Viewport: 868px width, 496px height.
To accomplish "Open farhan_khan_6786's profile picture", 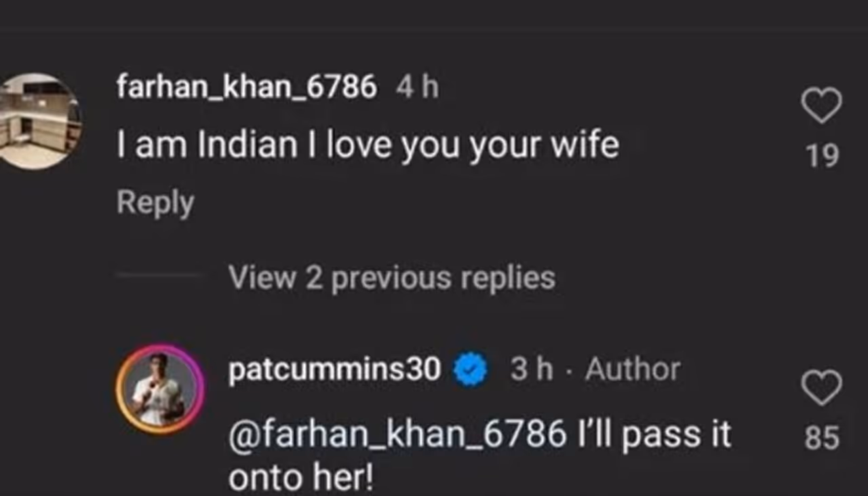I will (x=38, y=121).
